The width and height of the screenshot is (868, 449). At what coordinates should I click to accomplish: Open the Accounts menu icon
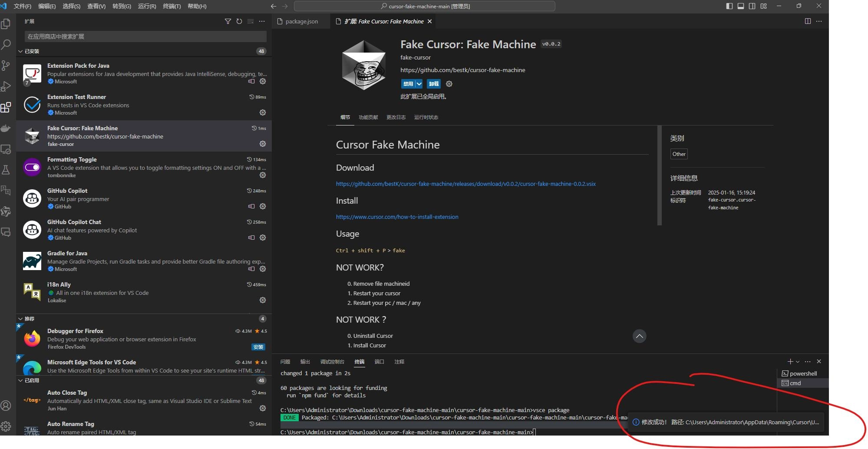[x=6, y=406]
